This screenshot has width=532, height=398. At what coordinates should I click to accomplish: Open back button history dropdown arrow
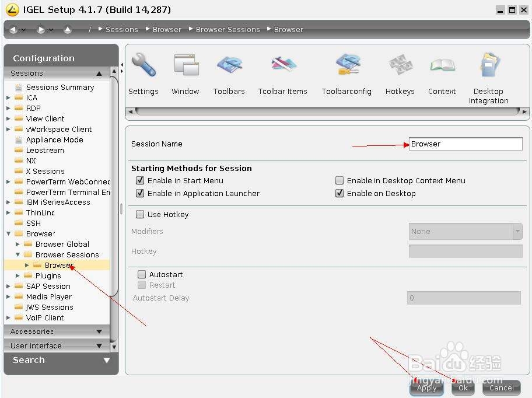click(x=24, y=30)
